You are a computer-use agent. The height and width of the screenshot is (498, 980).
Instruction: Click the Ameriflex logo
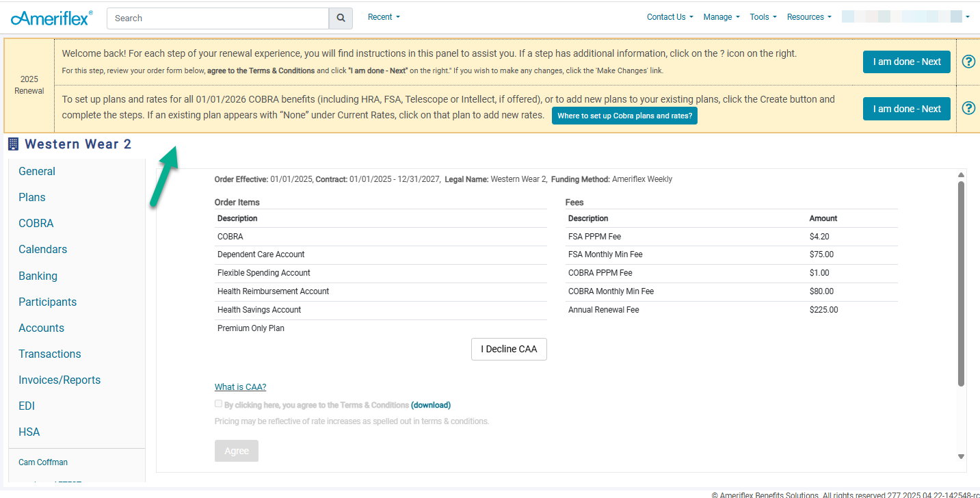coord(52,18)
